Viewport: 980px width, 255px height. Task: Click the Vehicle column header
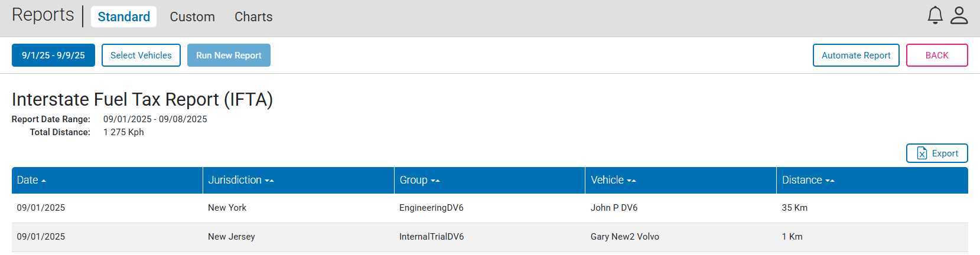(x=681, y=180)
